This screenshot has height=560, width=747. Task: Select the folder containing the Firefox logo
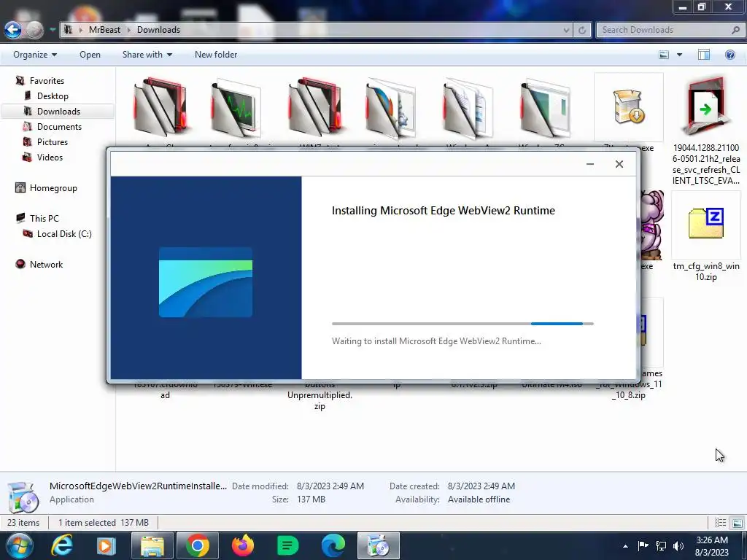pos(391,108)
